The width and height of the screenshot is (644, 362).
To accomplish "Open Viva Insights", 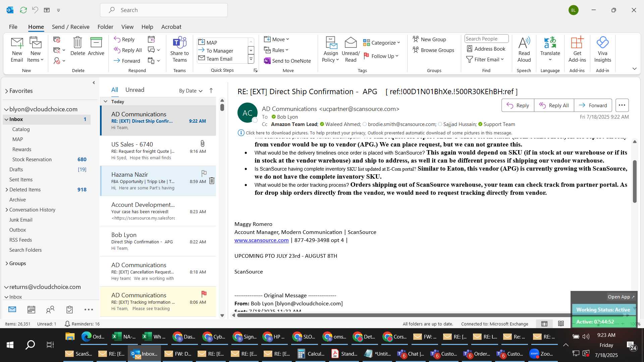I will pyautogui.click(x=602, y=49).
